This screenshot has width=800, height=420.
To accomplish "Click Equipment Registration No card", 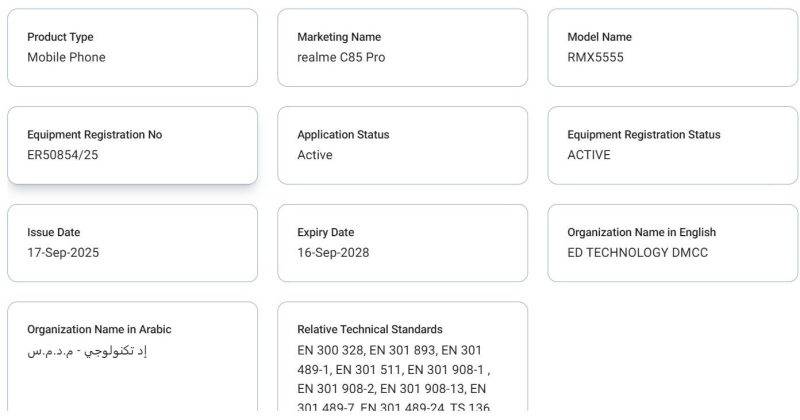I will coord(132,145).
